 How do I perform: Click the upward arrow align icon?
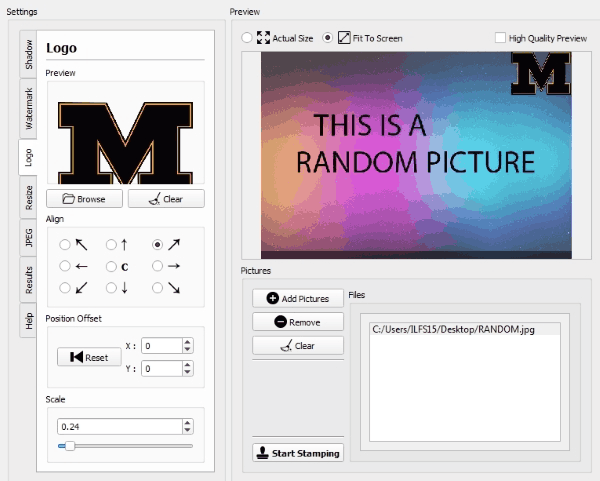(124, 245)
